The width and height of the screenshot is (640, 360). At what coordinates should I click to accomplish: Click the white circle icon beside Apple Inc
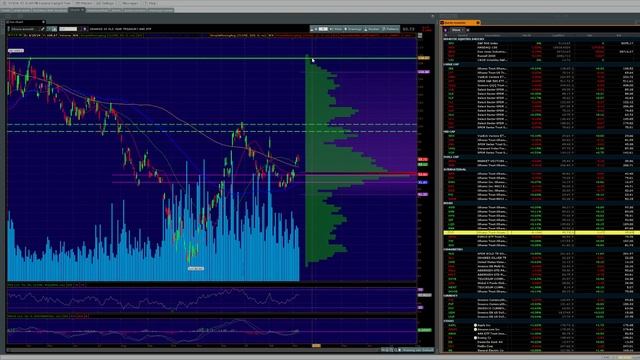(475, 325)
